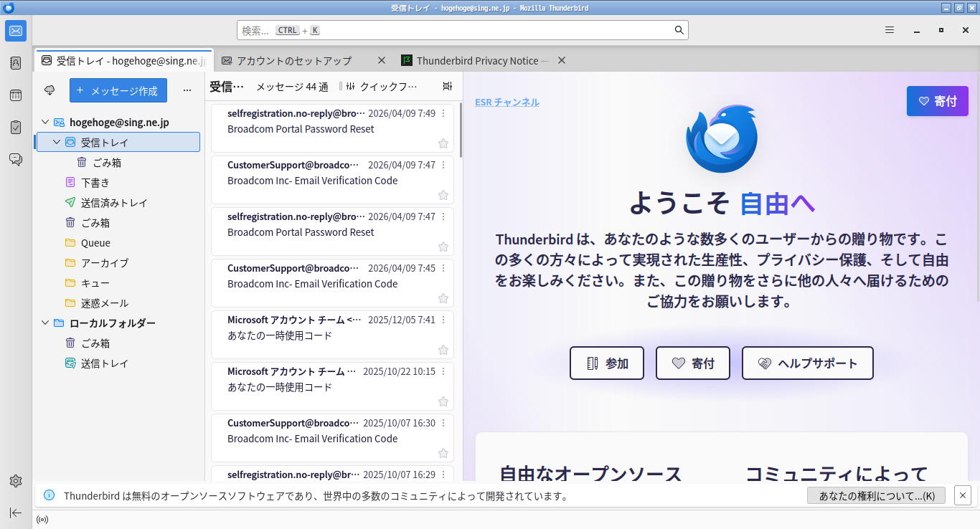Star the 7:49 Broadcom Portal Password Reset message
This screenshot has height=529, width=980.
[x=443, y=143]
